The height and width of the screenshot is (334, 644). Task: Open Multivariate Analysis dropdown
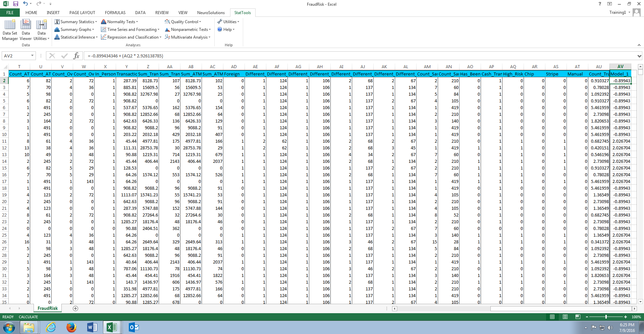[187, 37]
